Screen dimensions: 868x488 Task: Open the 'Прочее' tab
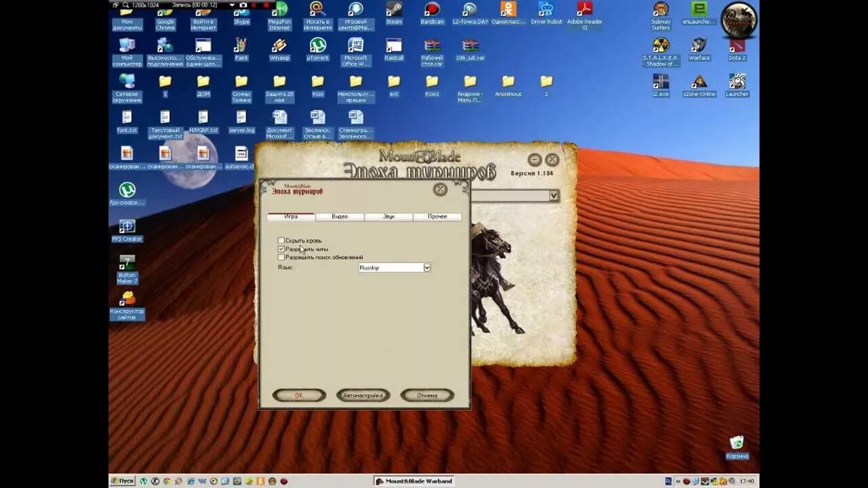[437, 217]
